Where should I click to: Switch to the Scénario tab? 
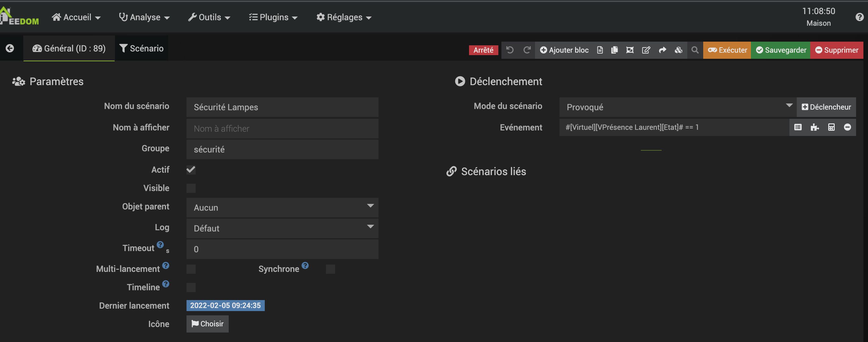(x=142, y=48)
